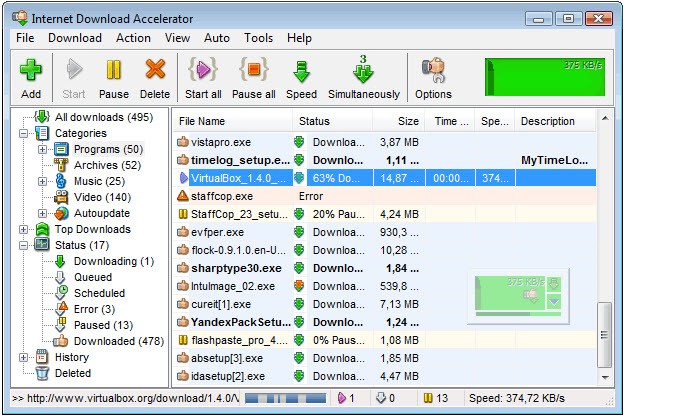Select the flock-0.9.1.0.en-U... file
Image resolution: width=691 pixels, height=420 pixels.
tap(238, 250)
